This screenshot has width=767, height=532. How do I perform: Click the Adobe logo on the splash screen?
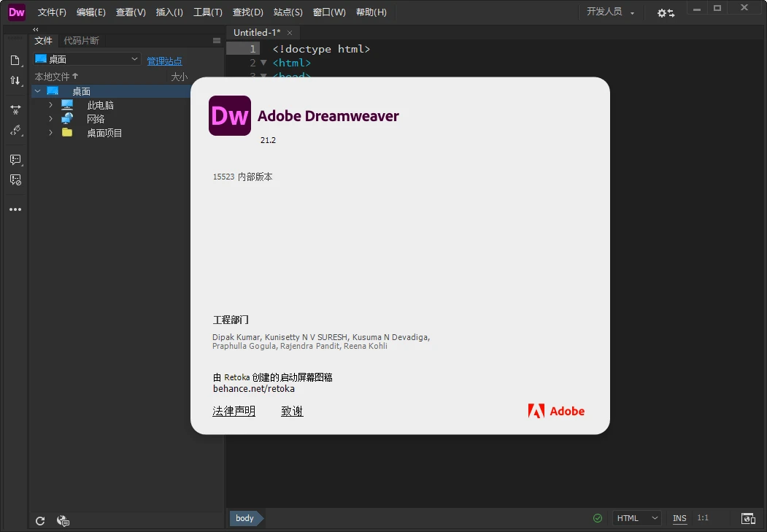click(x=556, y=411)
